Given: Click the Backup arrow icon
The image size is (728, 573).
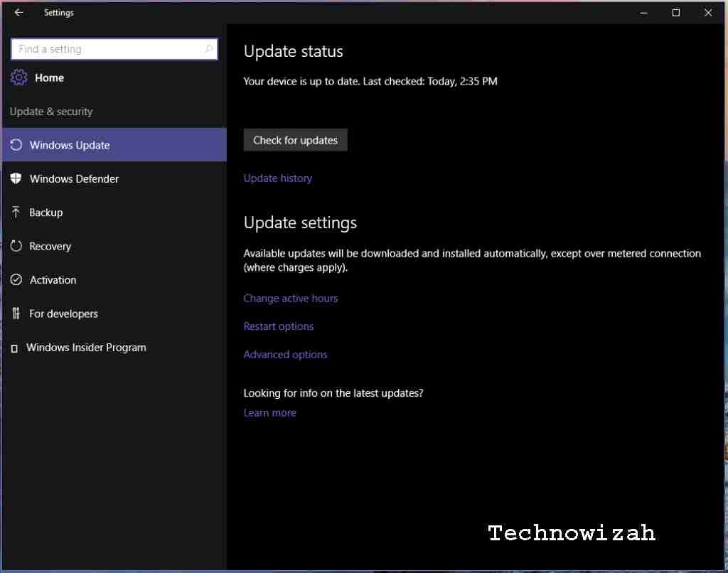Looking at the screenshot, I should tap(16, 212).
